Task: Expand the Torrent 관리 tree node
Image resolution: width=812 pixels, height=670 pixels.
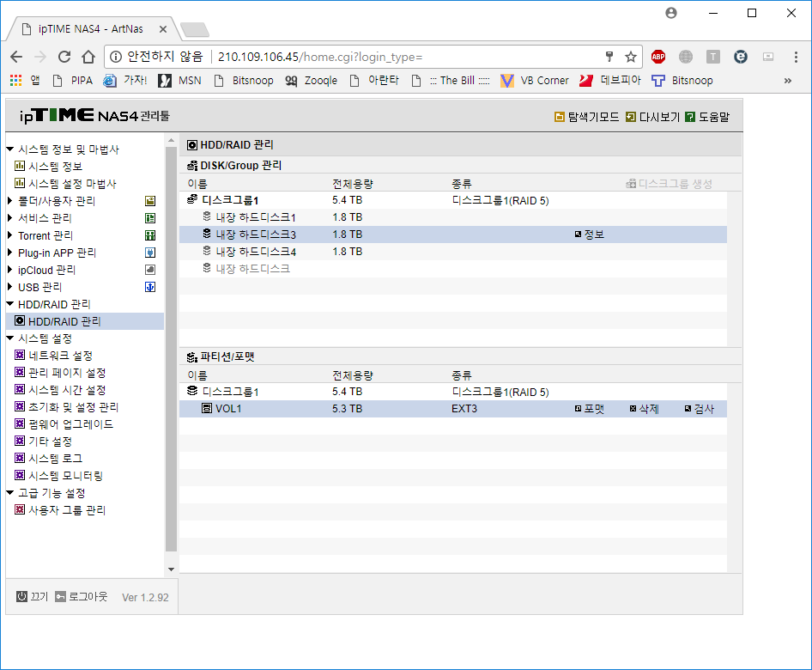Action: pos(9,235)
